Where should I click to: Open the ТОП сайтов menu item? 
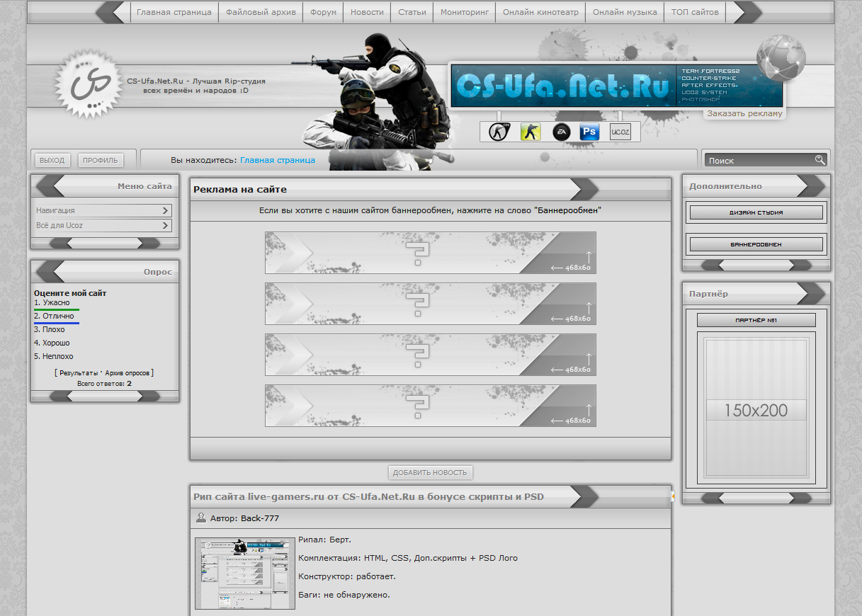pos(695,12)
